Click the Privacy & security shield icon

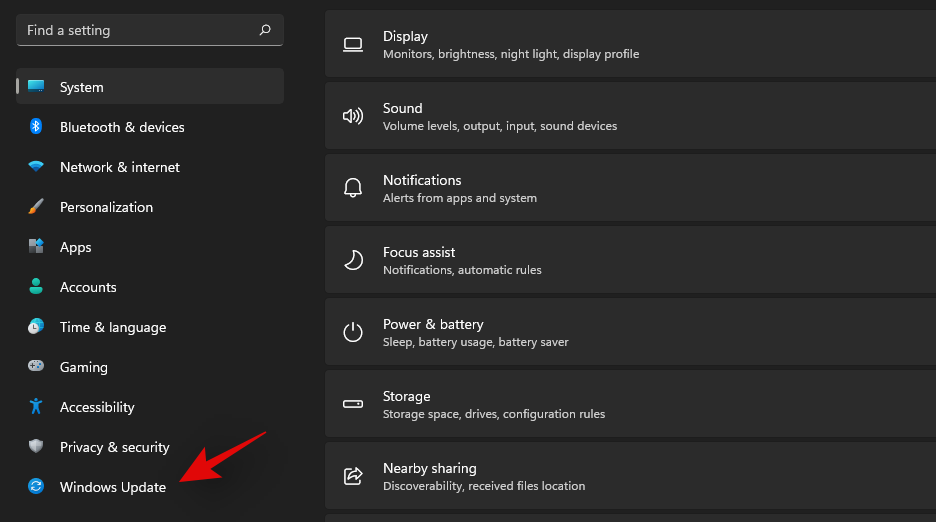click(x=36, y=447)
